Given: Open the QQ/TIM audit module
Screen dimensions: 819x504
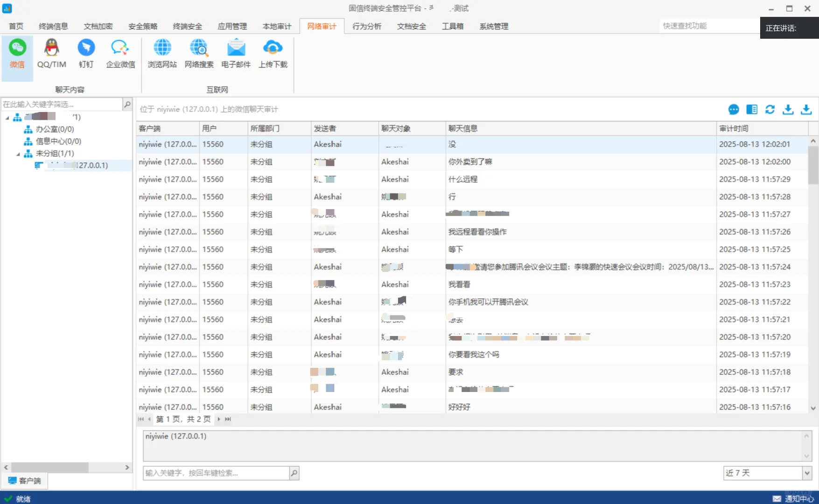Looking at the screenshot, I should pyautogui.click(x=51, y=54).
